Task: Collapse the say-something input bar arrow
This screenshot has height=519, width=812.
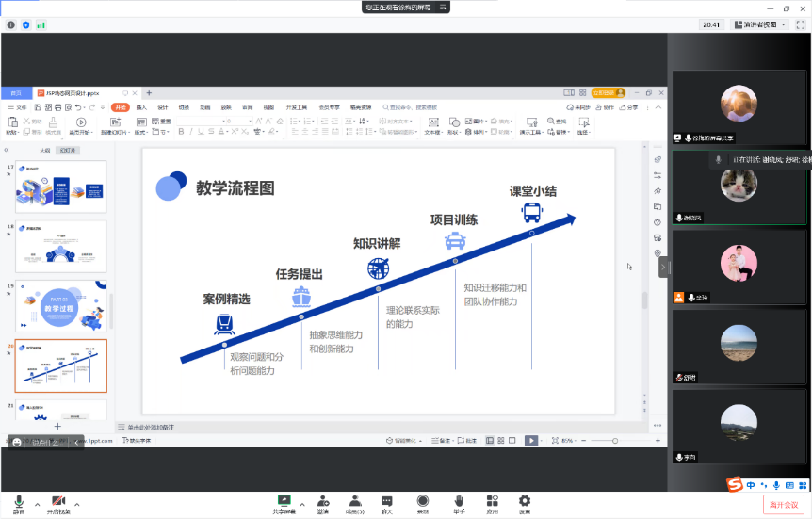Action: pos(76,443)
